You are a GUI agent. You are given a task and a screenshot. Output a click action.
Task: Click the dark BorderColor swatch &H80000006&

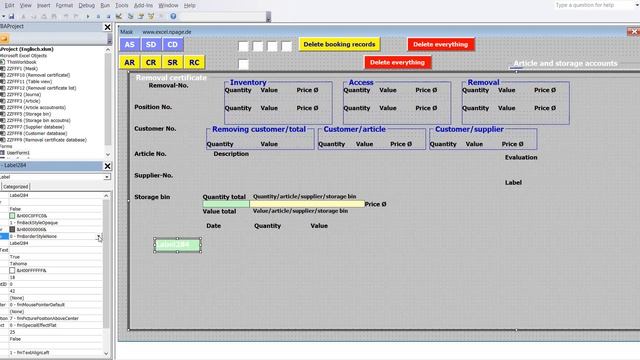point(12,229)
